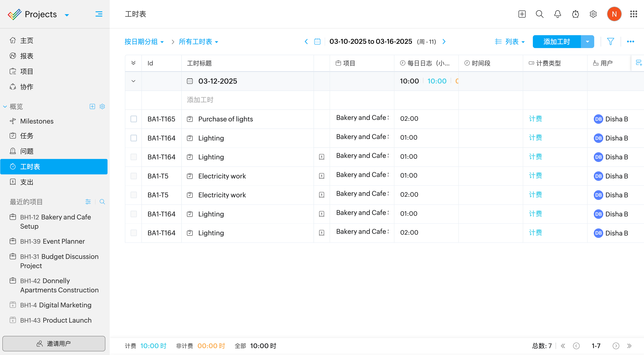Click the calendar date picker icon
The width and height of the screenshot is (644, 355).
pyautogui.click(x=317, y=41)
